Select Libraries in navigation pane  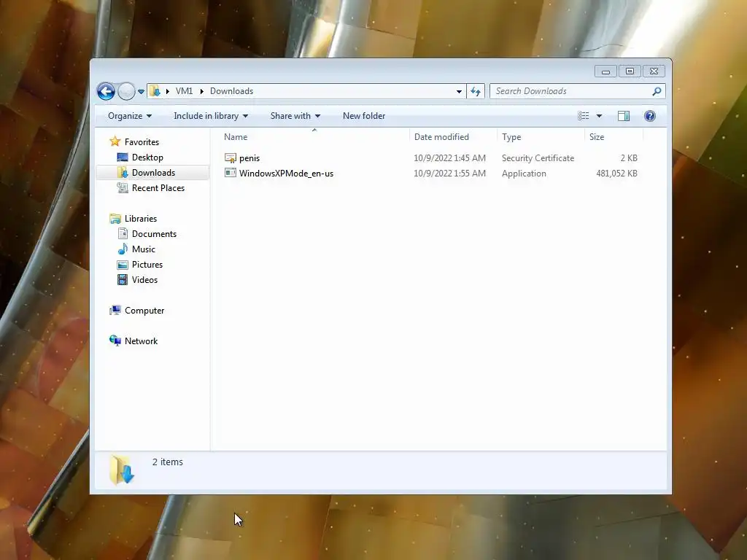pyautogui.click(x=141, y=219)
